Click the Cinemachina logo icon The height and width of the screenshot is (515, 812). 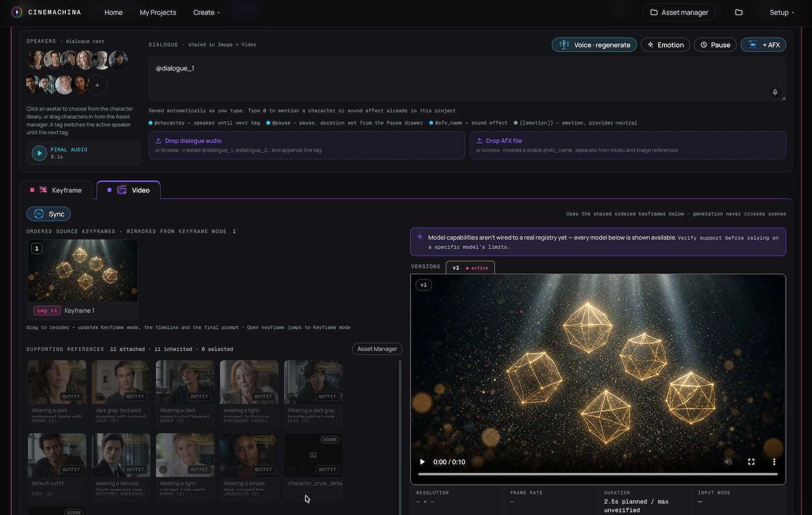[17, 12]
